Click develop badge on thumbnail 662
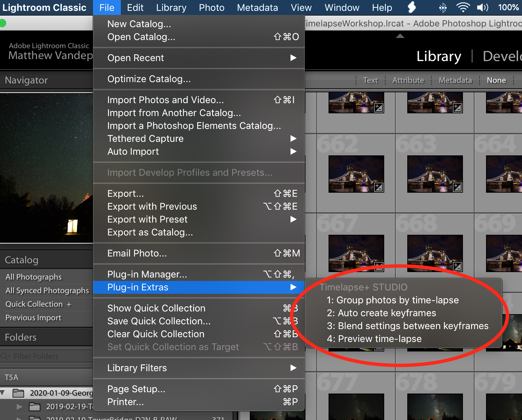The image size is (522, 420). click(x=378, y=187)
